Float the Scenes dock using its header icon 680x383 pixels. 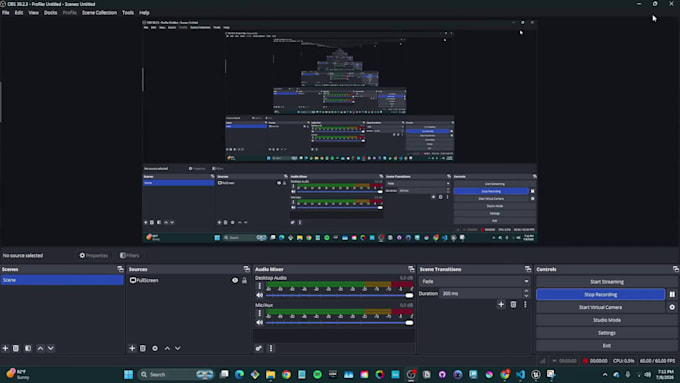120,269
